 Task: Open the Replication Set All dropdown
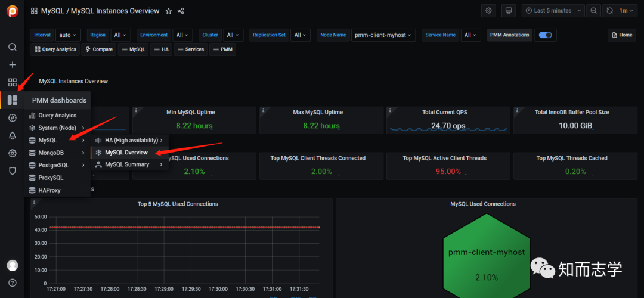click(300, 35)
